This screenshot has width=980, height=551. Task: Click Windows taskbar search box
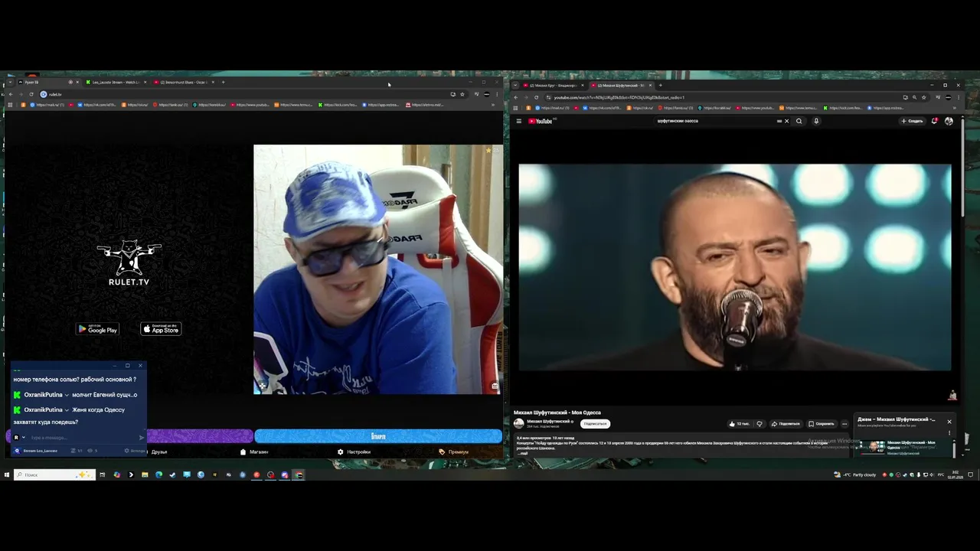[54, 474]
